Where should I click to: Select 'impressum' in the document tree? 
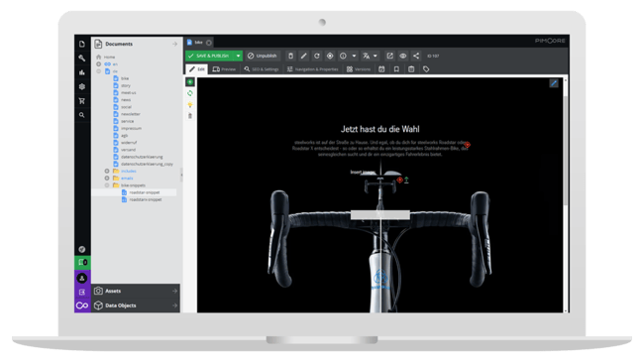[131, 128]
